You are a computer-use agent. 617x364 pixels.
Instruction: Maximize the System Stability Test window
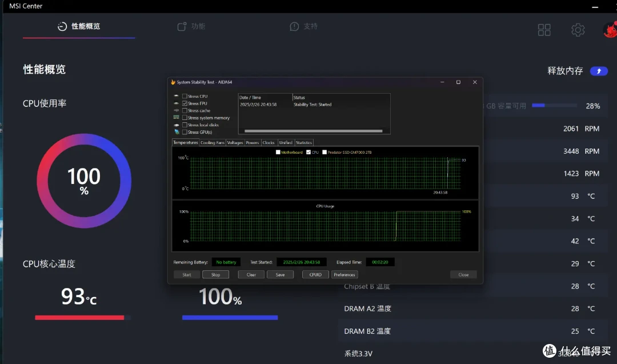458,82
